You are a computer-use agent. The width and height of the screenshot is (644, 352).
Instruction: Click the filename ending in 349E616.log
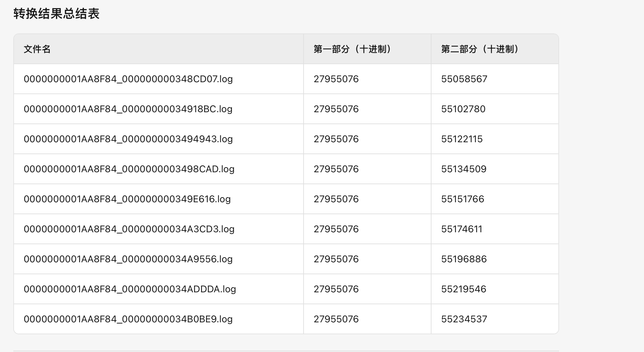(127, 199)
